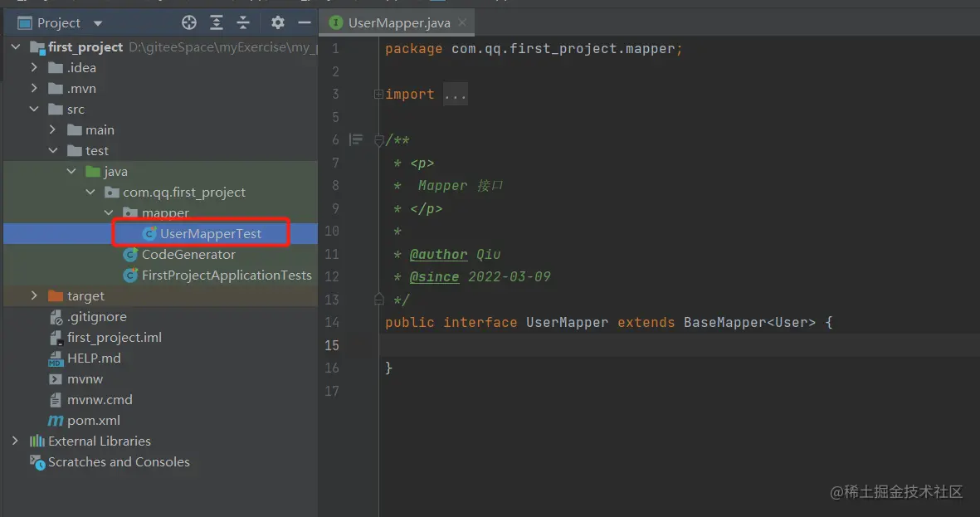
Task: Toggle rendered doc view icon on line 6
Action: [x=356, y=139]
